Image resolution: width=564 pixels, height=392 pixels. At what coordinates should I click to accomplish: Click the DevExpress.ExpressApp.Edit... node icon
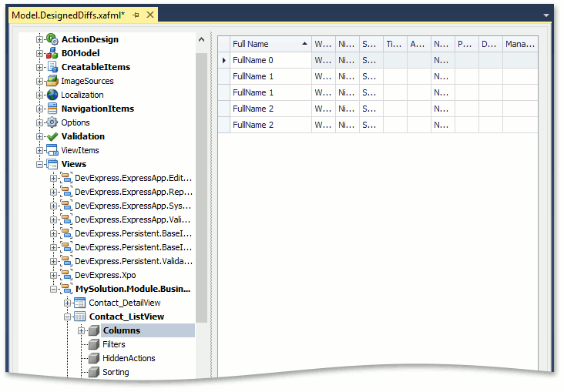(66, 178)
